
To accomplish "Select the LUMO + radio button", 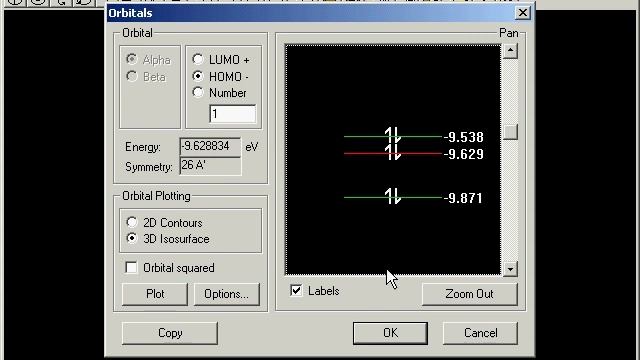I will point(198,60).
